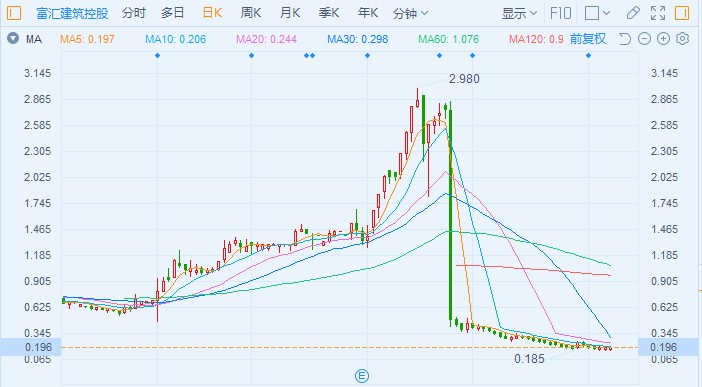Select the 日K daily candlestick tab
Viewport: 702px width, 387px height.
(x=212, y=13)
